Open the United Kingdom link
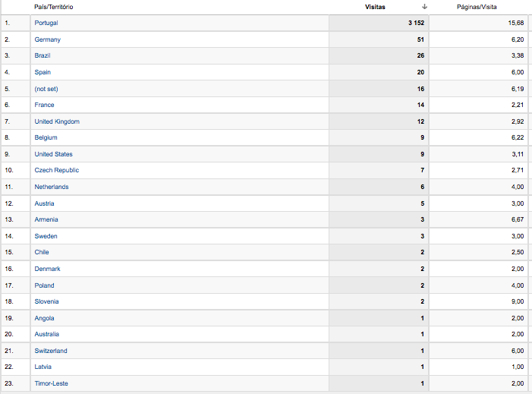Image resolution: width=532 pixels, height=394 pixels. [x=57, y=121]
